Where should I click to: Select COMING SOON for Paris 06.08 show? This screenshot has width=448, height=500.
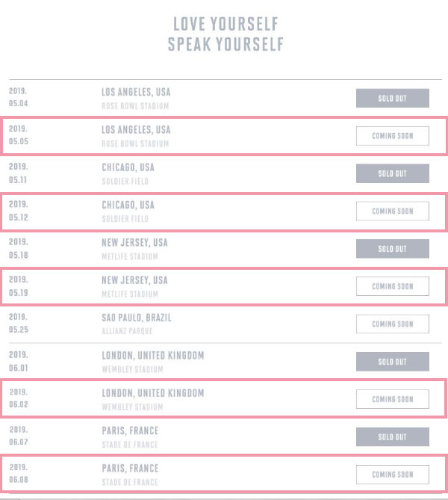coord(392,475)
